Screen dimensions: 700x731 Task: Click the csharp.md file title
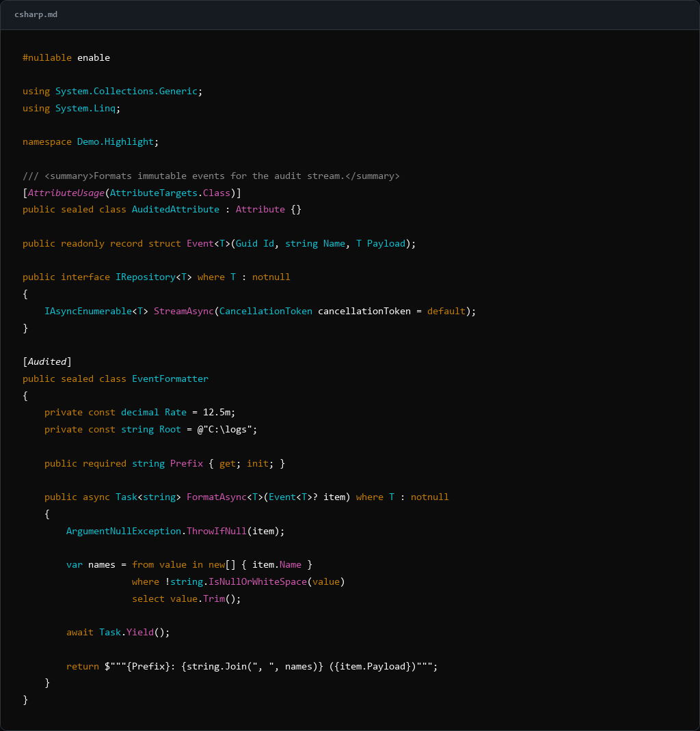point(36,14)
